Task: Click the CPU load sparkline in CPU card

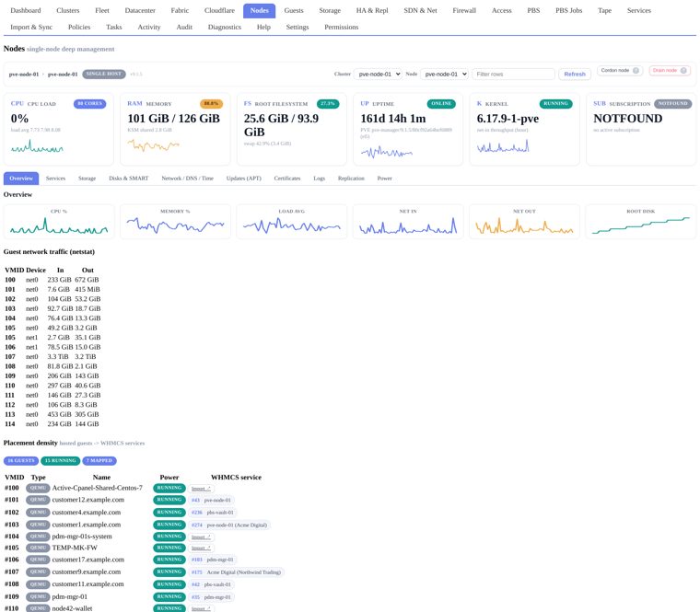Action: [37, 146]
